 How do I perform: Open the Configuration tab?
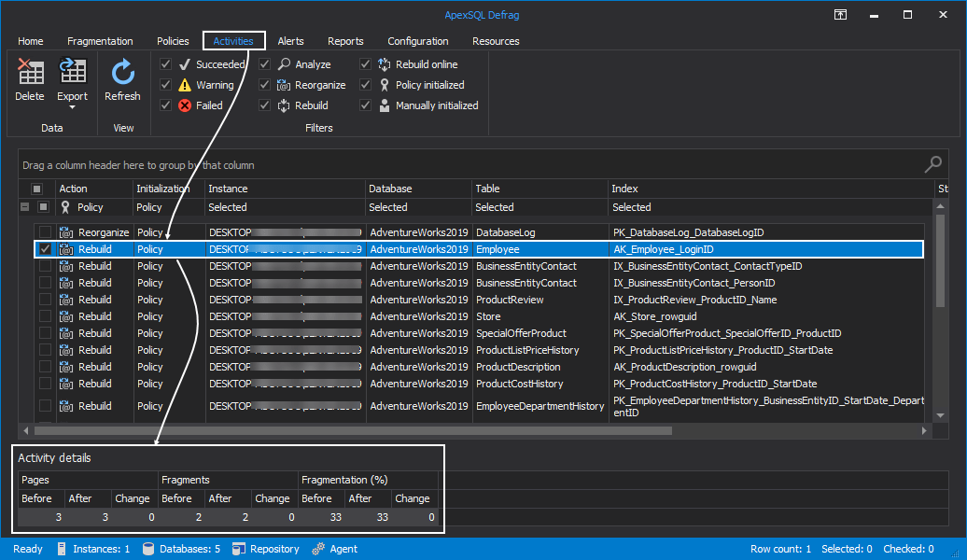point(417,40)
